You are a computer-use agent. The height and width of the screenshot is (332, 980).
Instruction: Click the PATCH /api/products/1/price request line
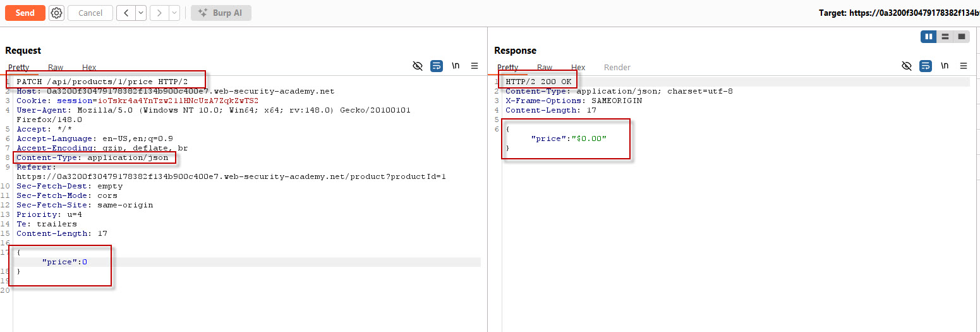coord(102,82)
